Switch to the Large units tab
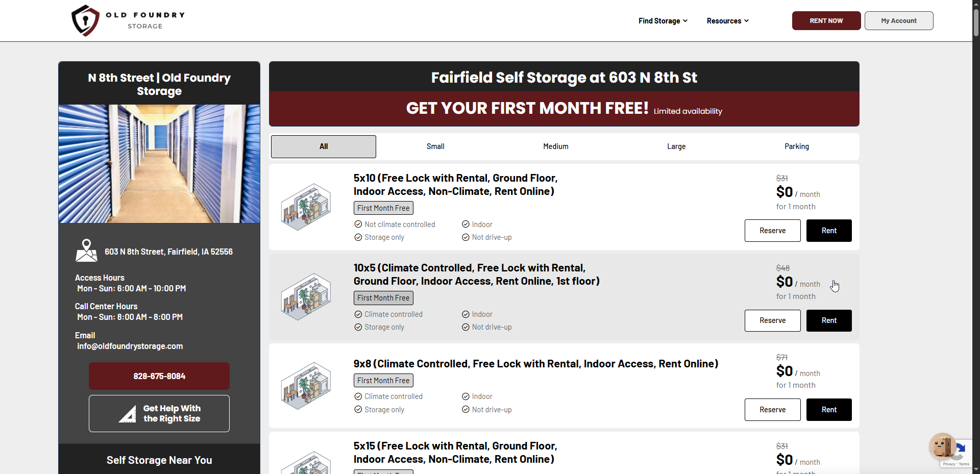 click(676, 146)
